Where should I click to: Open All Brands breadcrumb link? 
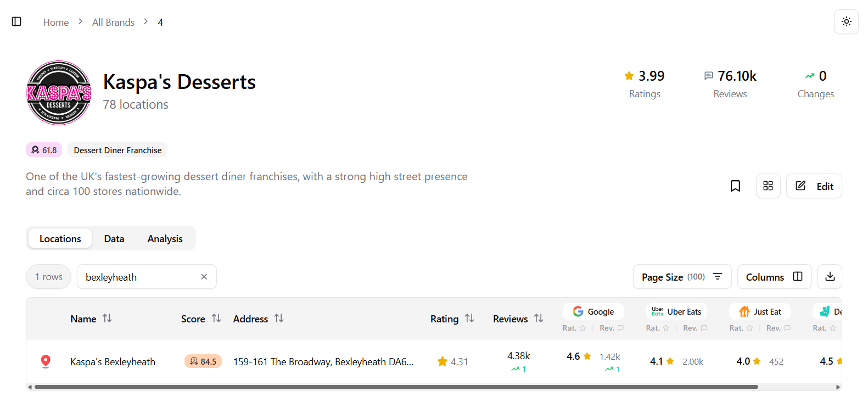pos(113,22)
